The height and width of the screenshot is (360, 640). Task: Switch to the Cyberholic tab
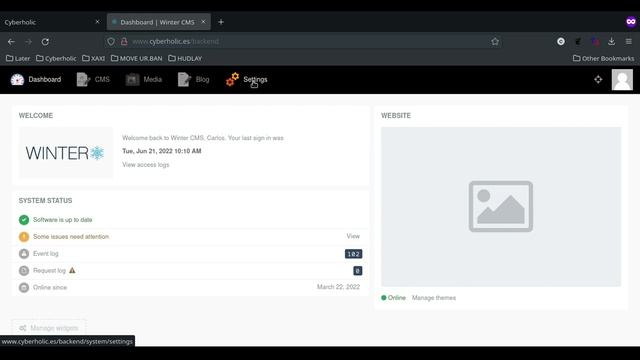51,22
